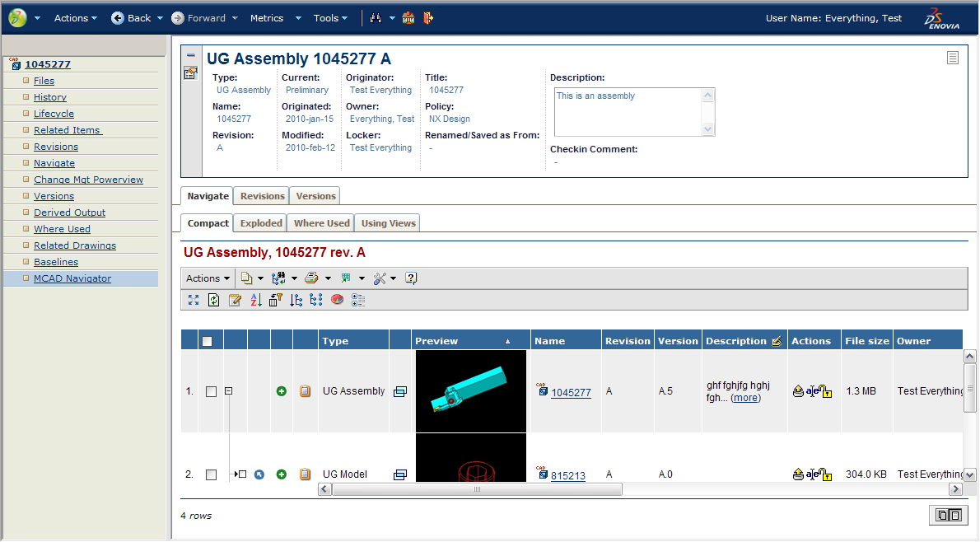Viewport: 980px width, 542px height.
Task: Open the Where Used tab
Action: tap(321, 223)
